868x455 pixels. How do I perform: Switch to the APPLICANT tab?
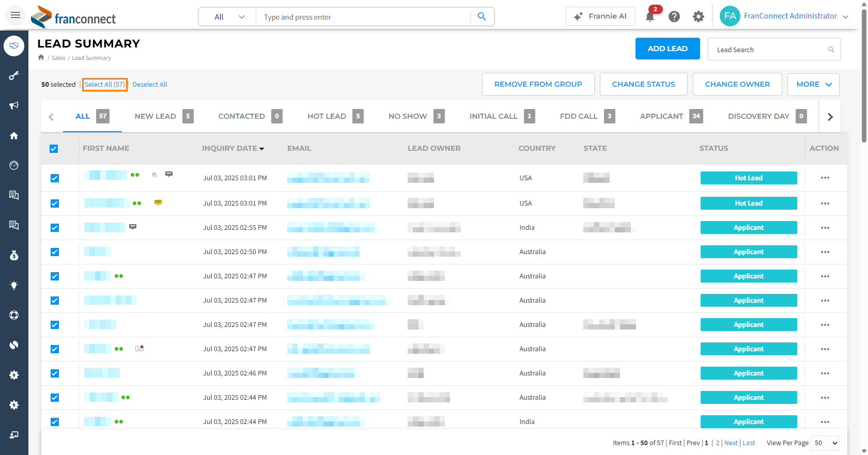pos(671,116)
